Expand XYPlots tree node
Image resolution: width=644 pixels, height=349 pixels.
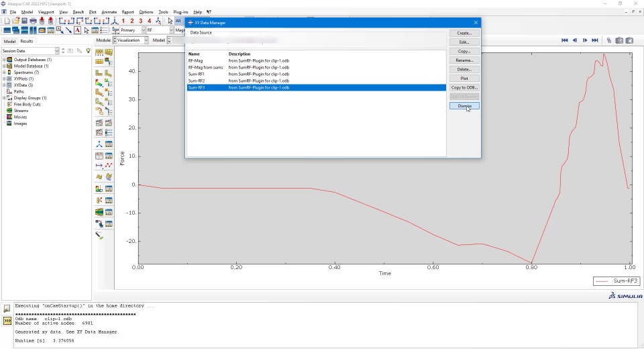[4, 79]
